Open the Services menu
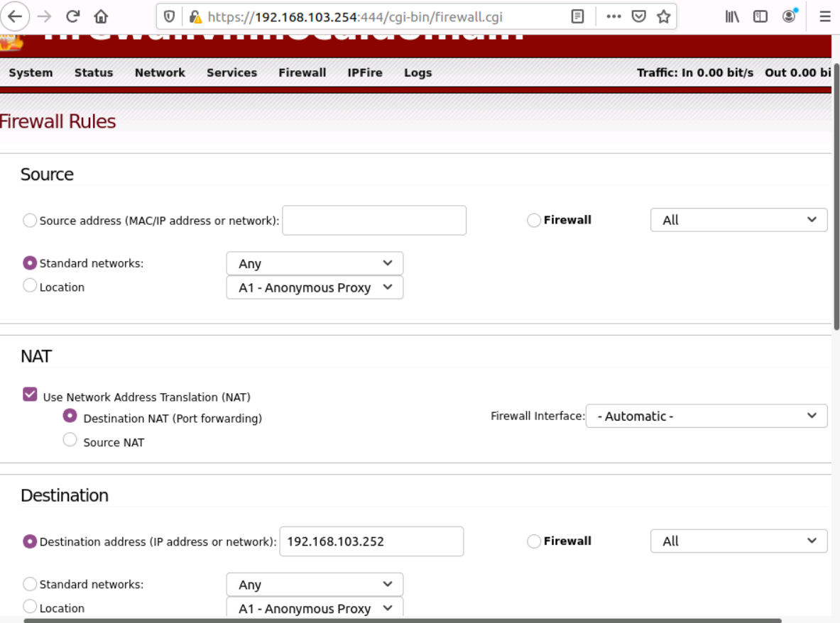This screenshot has width=840, height=623. point(231,72)
